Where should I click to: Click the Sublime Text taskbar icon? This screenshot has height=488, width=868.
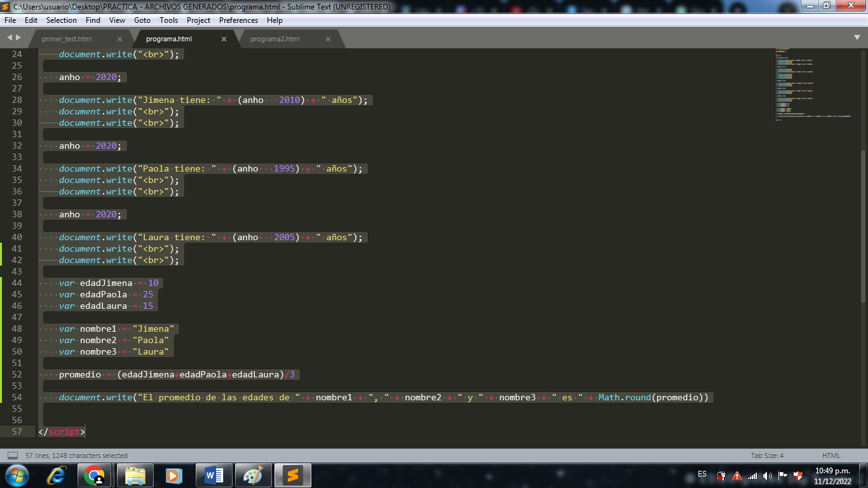[293, 475]
